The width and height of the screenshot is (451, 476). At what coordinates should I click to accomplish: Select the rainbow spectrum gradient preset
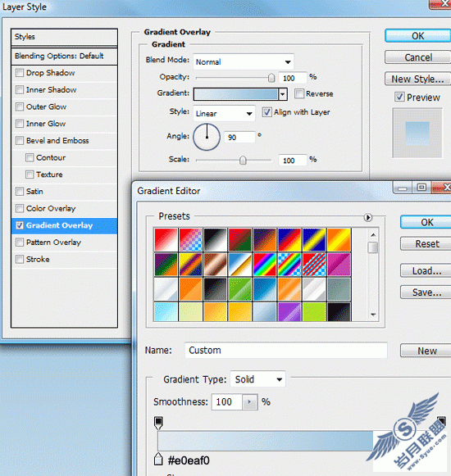tap(264, 265)
